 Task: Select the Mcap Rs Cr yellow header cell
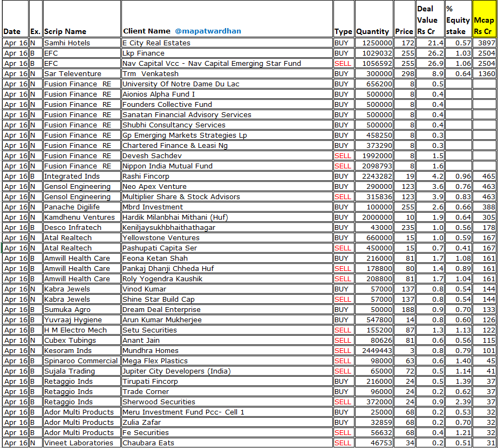click(485, 19)
